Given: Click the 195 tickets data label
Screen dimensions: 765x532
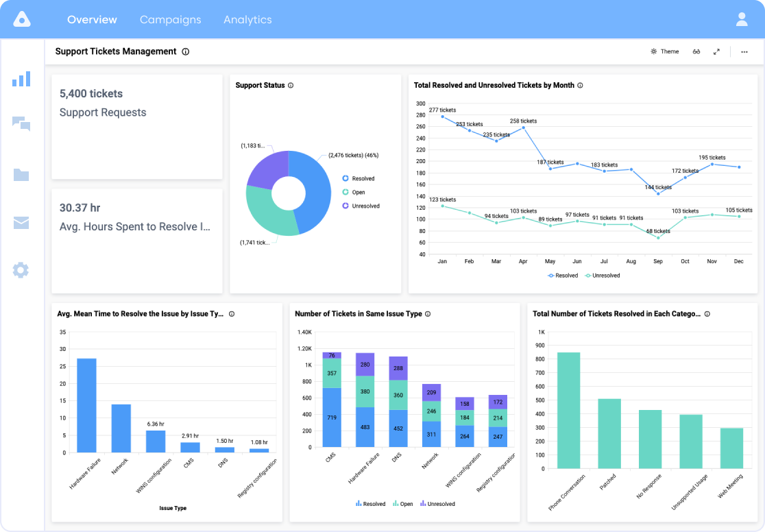Looking at the screenshot, I should click(x=712, y=158).
